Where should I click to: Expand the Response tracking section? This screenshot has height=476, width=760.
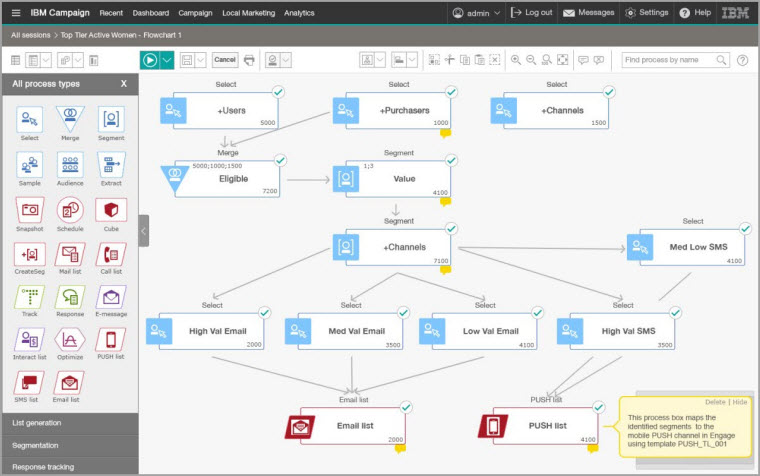pos(70,466)
